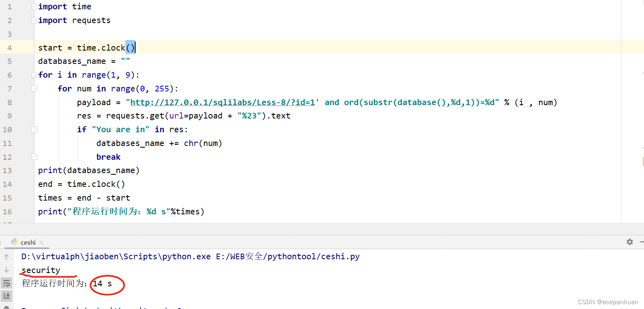The width and height of the screenshot is (644, 309).
Task: Toggle soft-wrap in the Run console
Action: 6,283
